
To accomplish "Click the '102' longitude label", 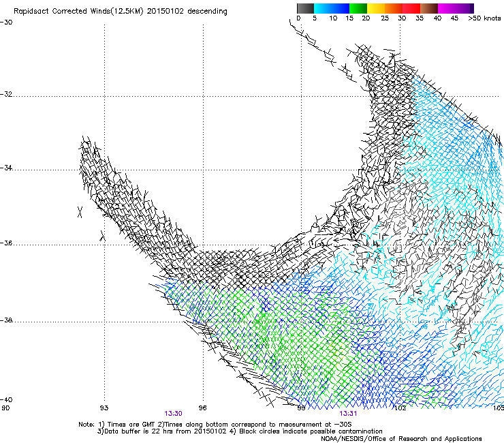I will pyautogui.click(x=400, y=408).
